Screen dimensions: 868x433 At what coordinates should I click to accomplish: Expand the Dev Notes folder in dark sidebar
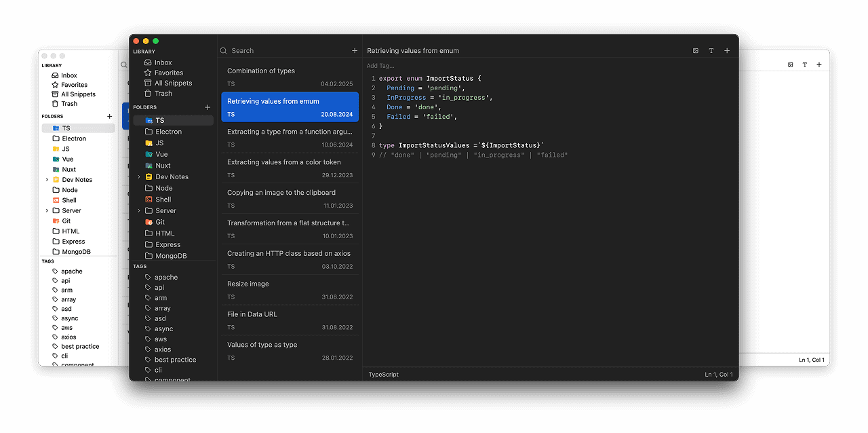[139, 177]
